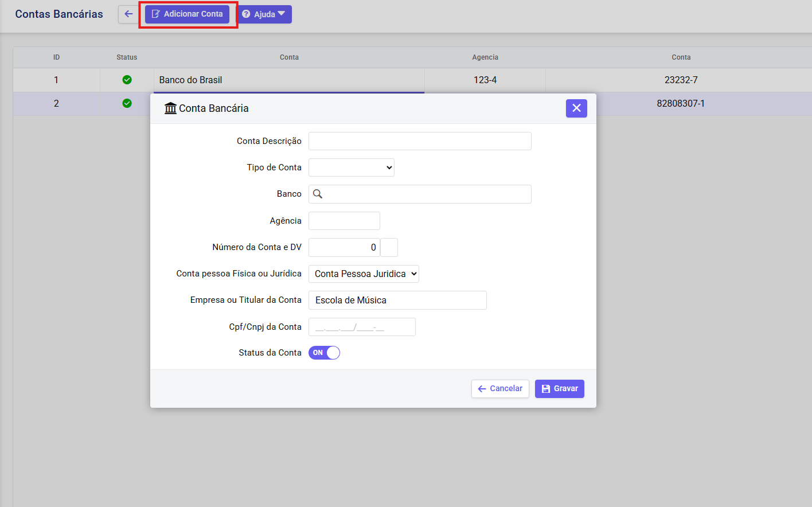Screen dimensions: 812x507
Task: Click the Cancelar button
Action: pyautogui.click(x=500, y=388)
